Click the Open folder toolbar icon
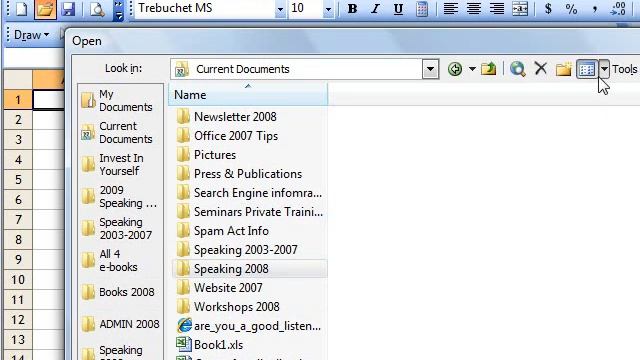The height and width of the screenshot is (360, 640). click(45, 9)
